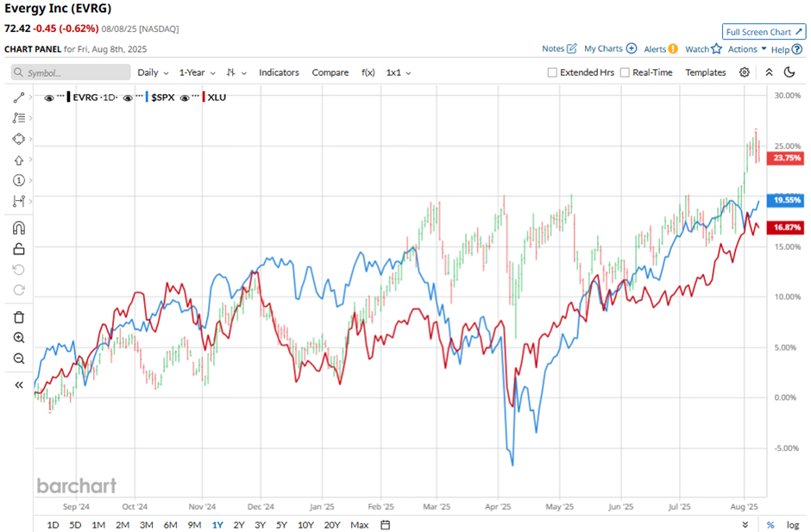811x532 pixels.
Task: Click the blue $SPX color swatch
Action: coord(148,97)
